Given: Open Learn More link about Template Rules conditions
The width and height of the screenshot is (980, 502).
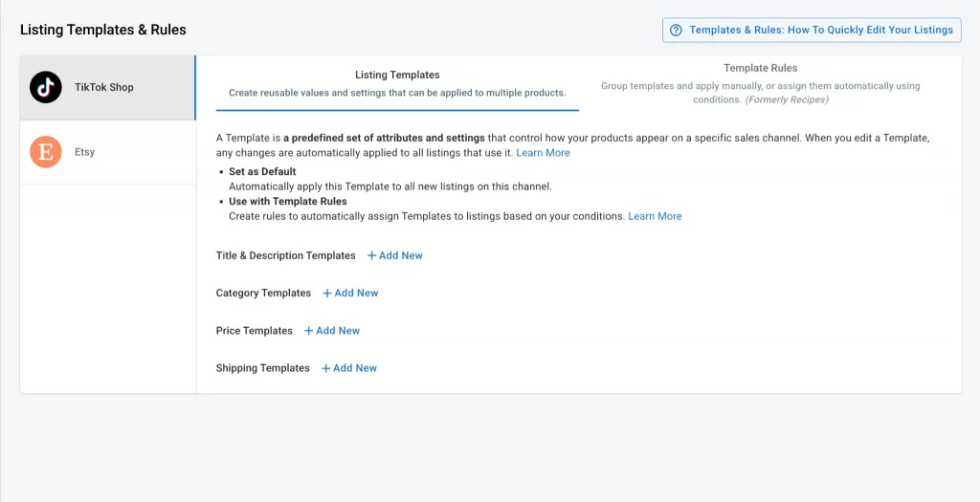Looking at the screenshot, I should 655,216.
